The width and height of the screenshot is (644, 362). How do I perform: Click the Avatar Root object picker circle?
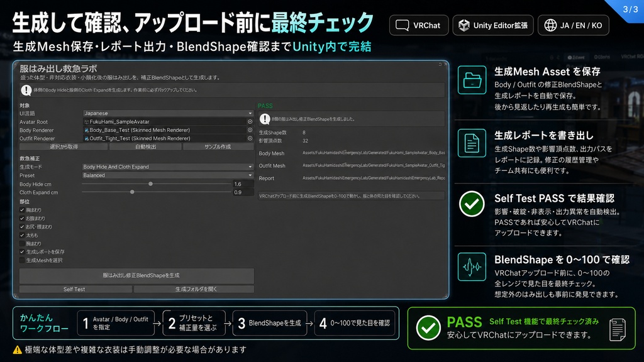[250, 122]
